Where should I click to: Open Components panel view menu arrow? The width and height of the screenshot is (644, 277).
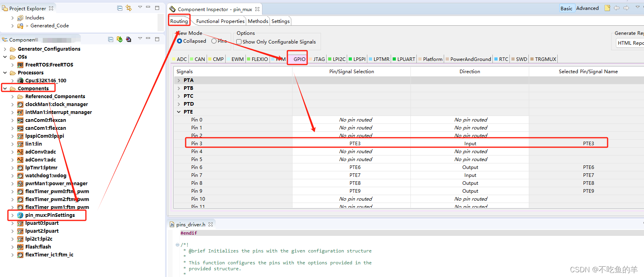click(x=140, y=38)
